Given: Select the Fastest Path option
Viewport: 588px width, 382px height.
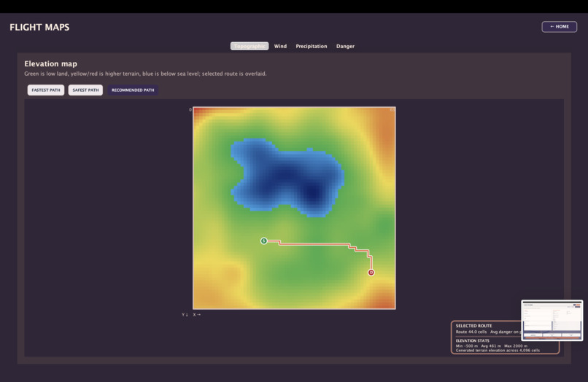Looking at the screenshot, I should 46,90.
